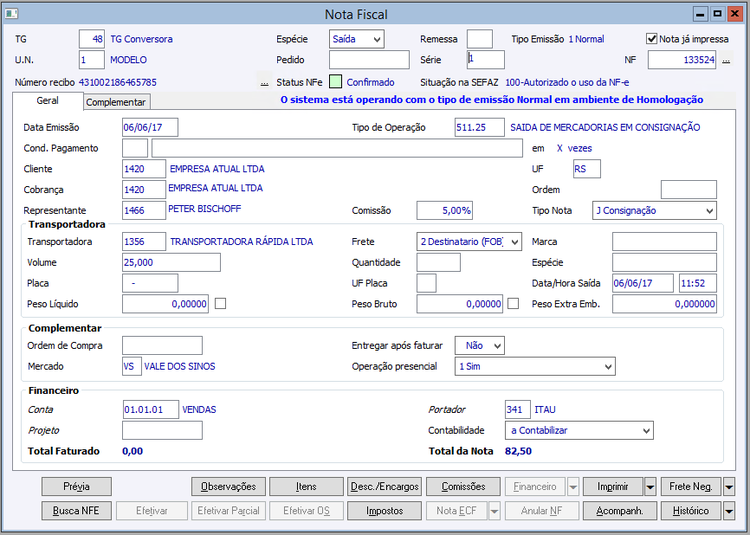Click the Nota Fiscal window title icon
The height and width of the screenshot is (535, 750).
tap(12, 14)
